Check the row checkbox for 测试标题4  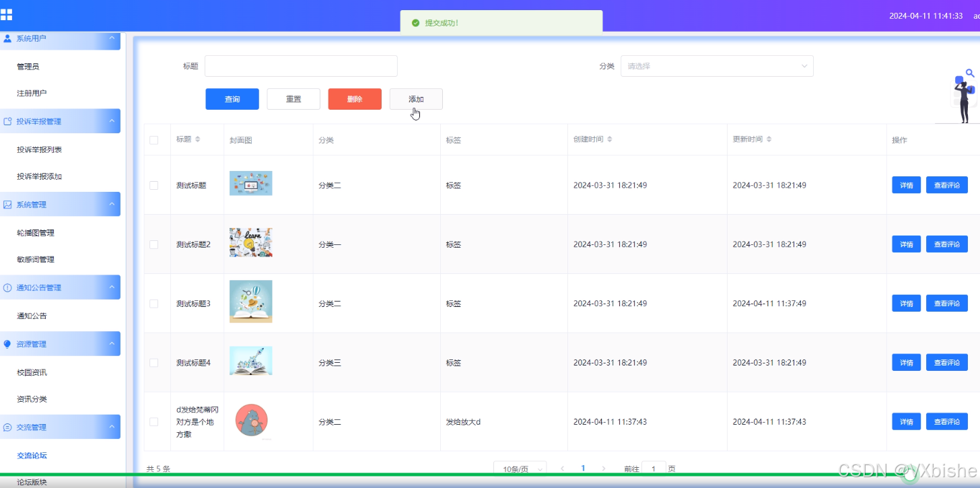(x=153, y=363)
